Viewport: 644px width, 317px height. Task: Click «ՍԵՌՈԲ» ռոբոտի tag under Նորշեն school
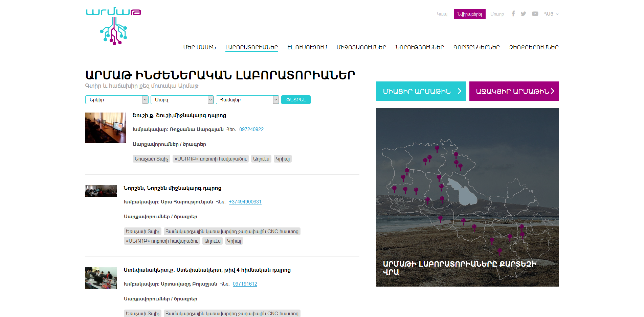click(162, 241)
